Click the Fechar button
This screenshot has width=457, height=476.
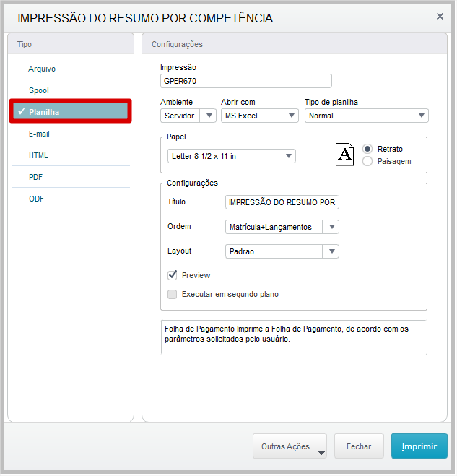[359, 446]
